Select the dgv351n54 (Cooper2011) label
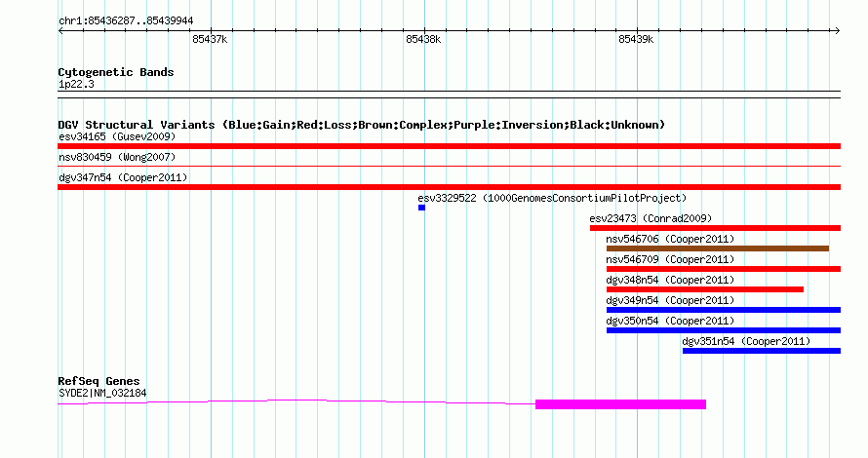This screenshot has width=868, height=458. tap(746, 341)
